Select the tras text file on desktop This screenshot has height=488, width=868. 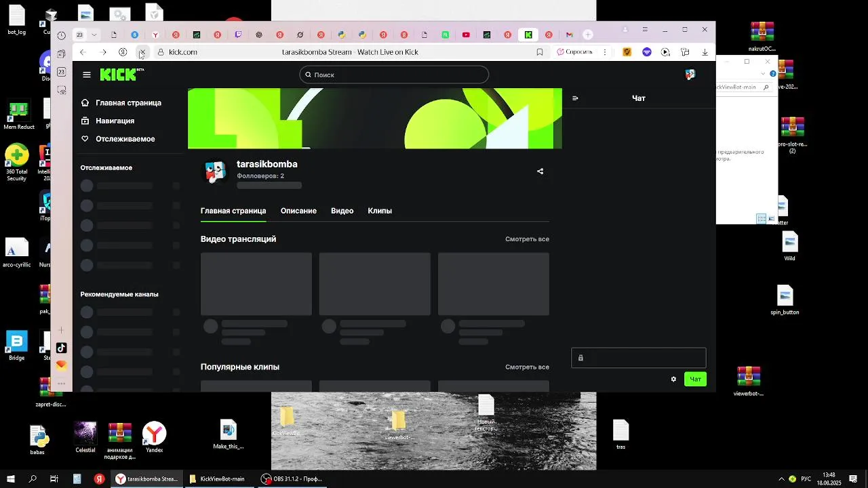click(620, 434)
